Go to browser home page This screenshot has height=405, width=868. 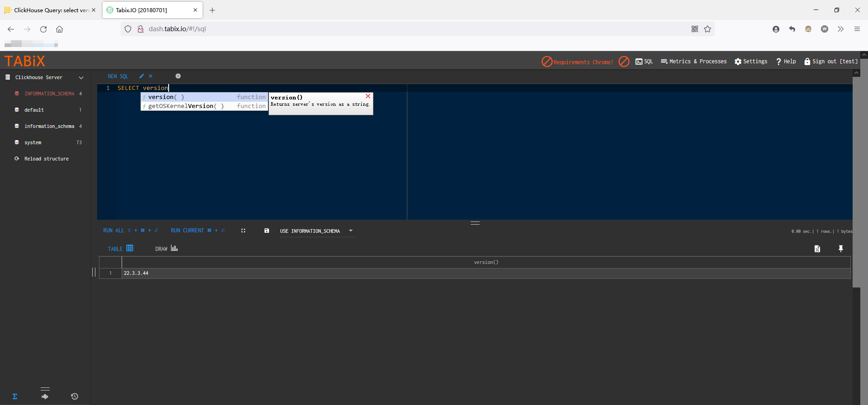click(59, 29)
